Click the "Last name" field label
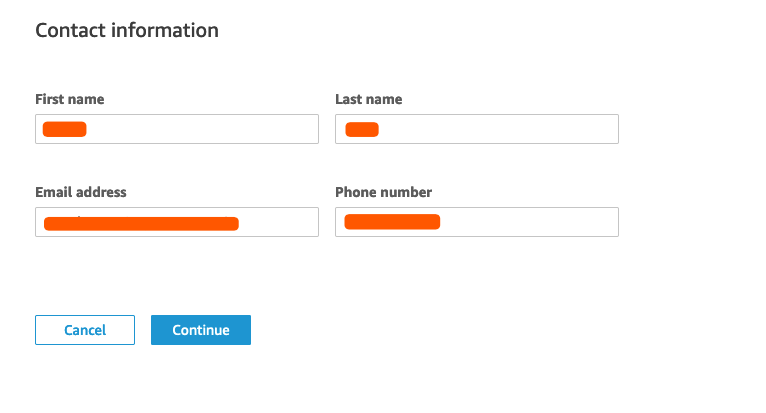The width and height of the screenshot is (766, 413). (x=369, y=100)
